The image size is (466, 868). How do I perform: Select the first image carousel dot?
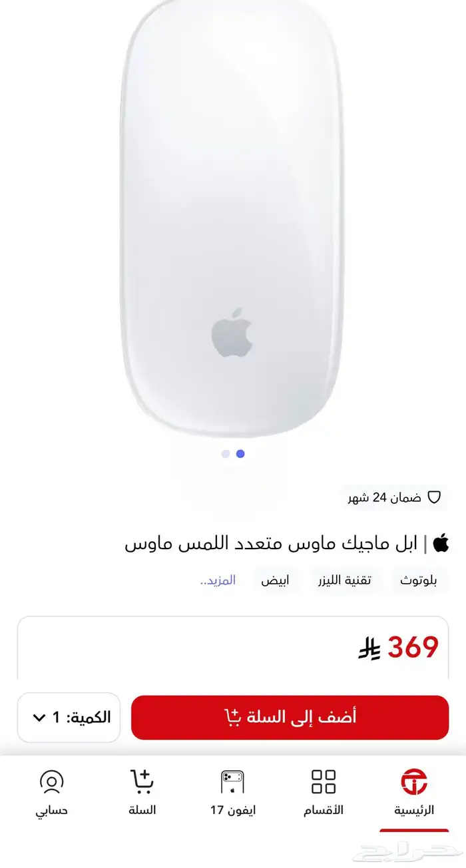pyautogui.click(x=226, y=453)
